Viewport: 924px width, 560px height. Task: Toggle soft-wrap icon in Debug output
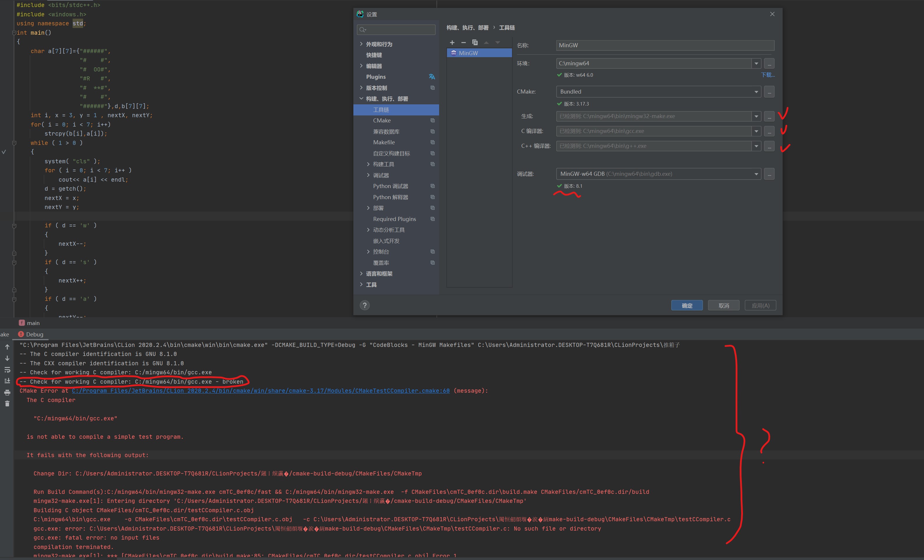[7, 370]
